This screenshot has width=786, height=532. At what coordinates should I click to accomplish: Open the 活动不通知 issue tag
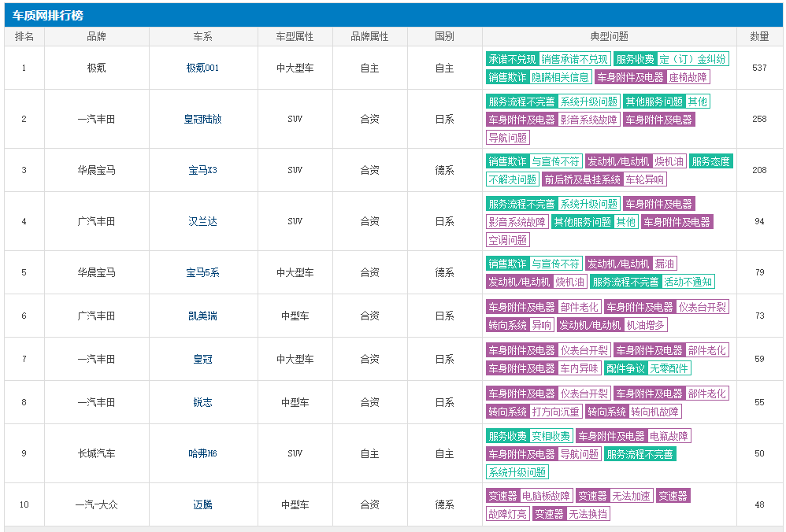pos(688,282)
